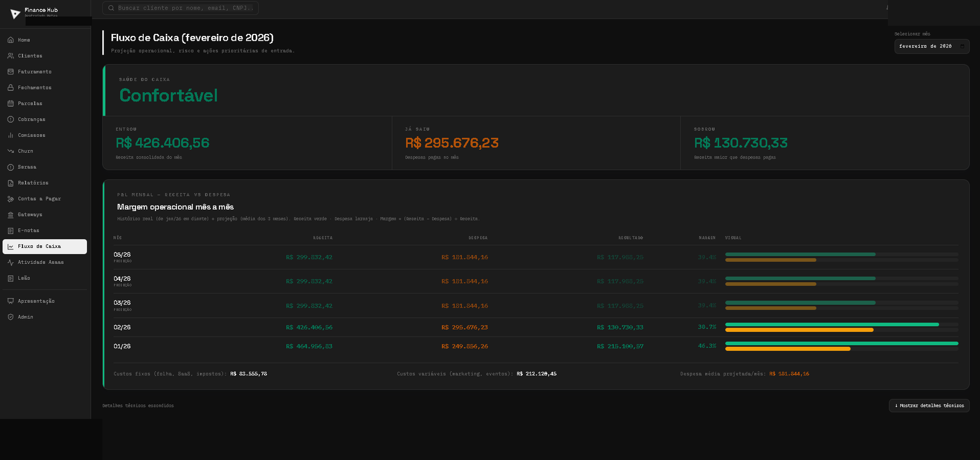Open Faturamento section

click(45, 71)
